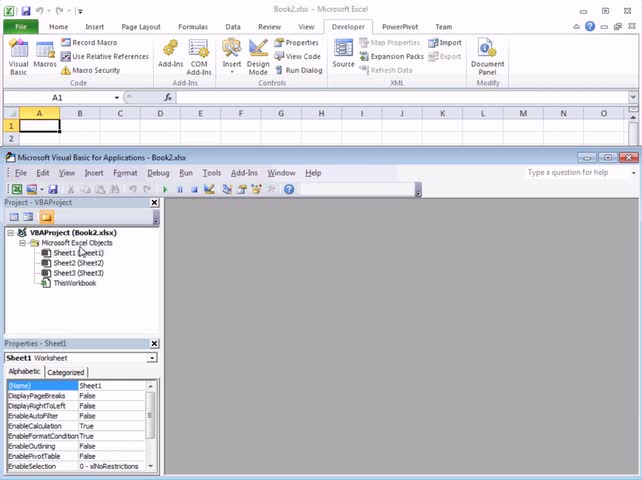The height and width of the screenshot is (480, 642).
Task: Open Object Browser icon in VBA toolbar
Action: [257, 189]
